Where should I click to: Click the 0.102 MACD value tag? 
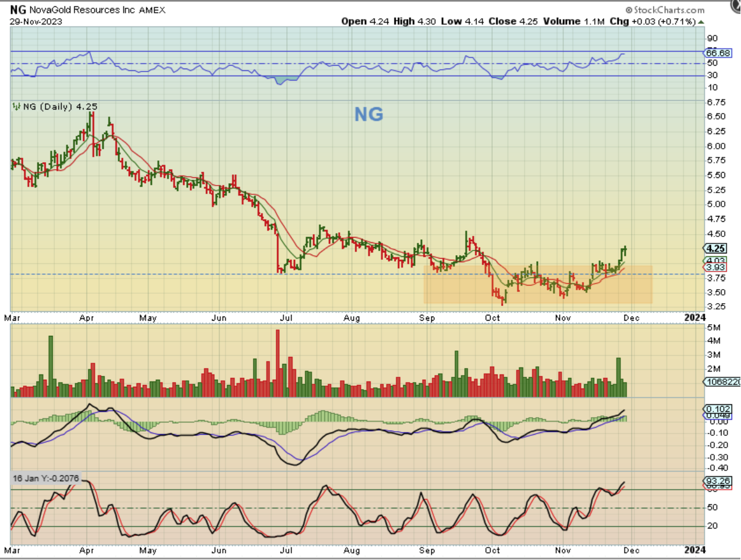point(718,409)
